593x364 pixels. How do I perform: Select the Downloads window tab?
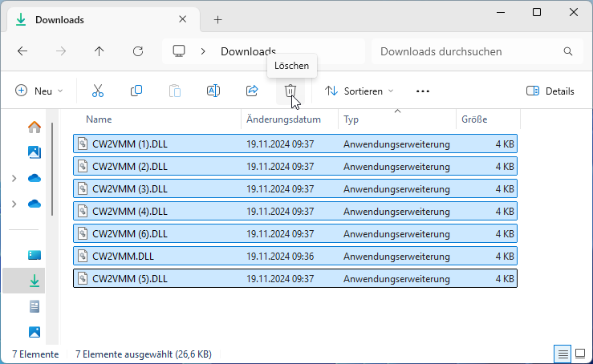[x=104, y=20]
